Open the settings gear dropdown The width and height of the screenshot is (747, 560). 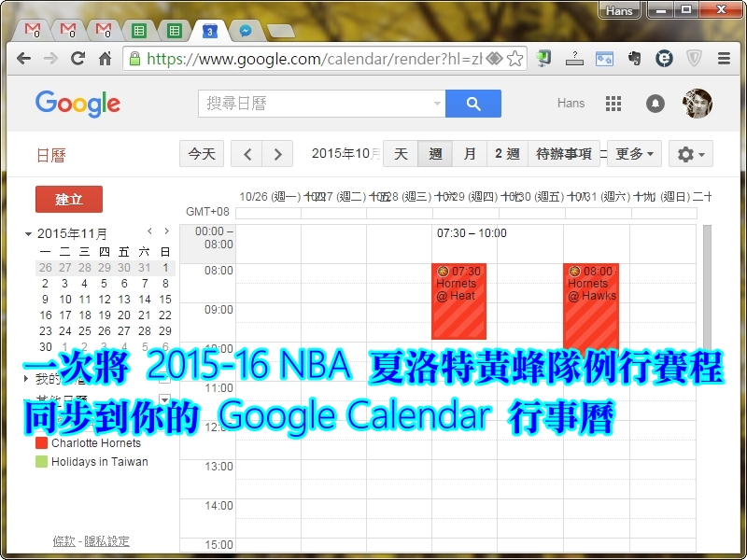click(x=691, y=154)
